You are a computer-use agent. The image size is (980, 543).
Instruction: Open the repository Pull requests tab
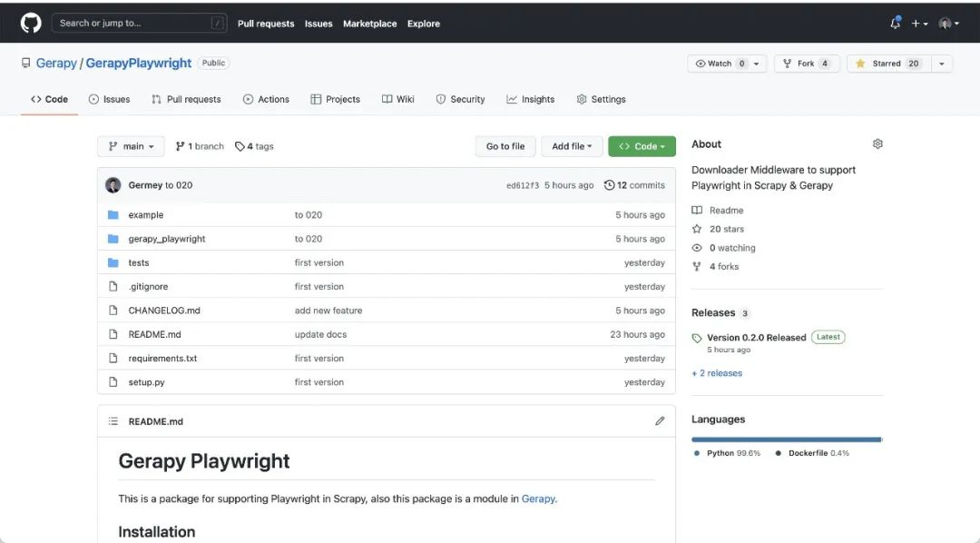pyautogui.click(x=186, y=99)
